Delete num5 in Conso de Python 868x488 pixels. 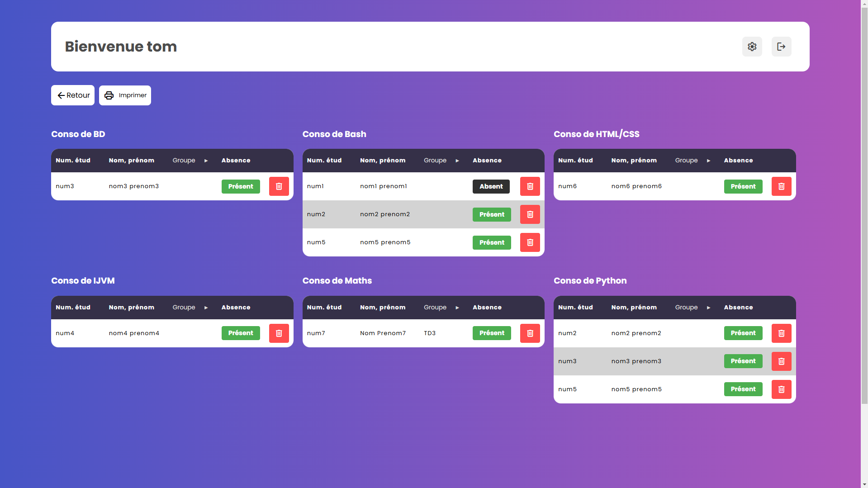pyautogui.click(x=781, y=389)
